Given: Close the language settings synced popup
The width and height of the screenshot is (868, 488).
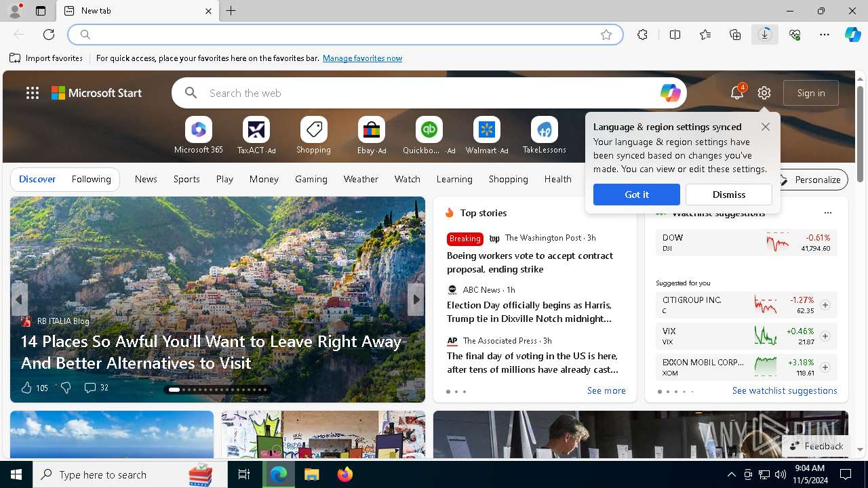Looking at the screenshot, I should point(766,127).
